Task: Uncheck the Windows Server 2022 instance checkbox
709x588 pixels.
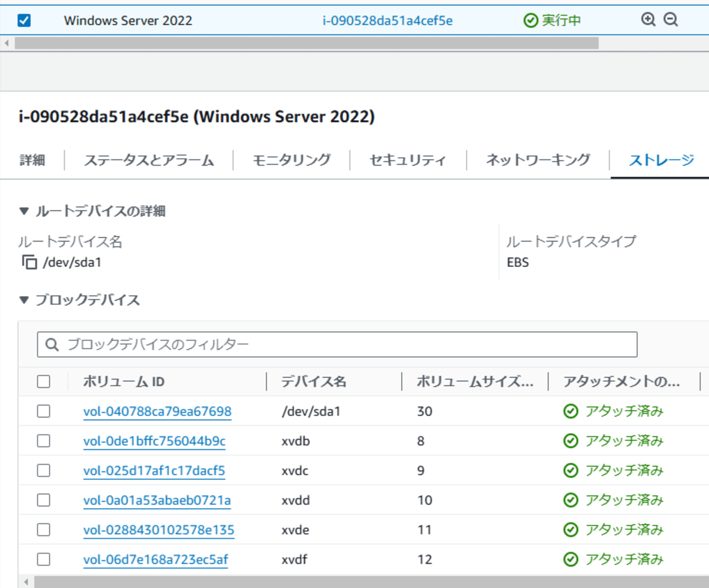Action: tap(24, 20)
